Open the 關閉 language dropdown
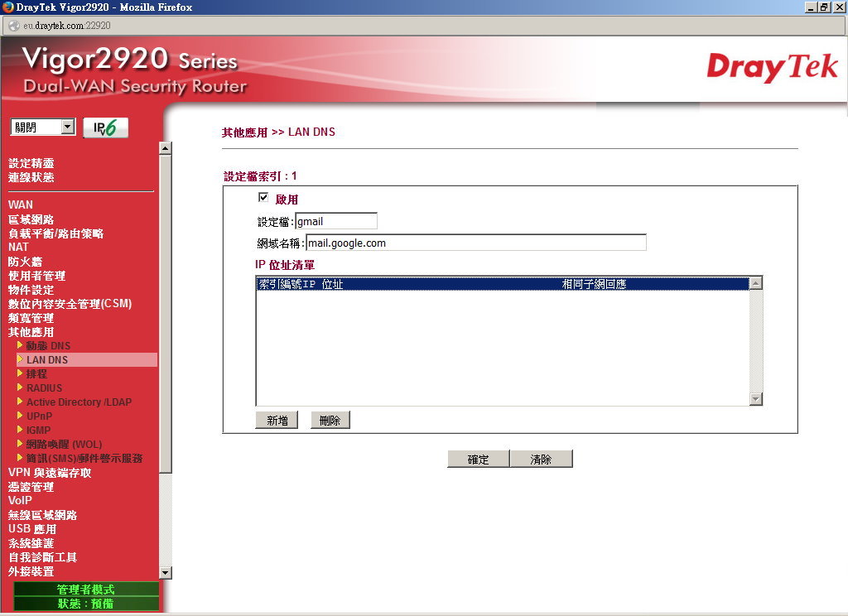The height and width of the screenshot is (616, 848). click(43, 128)
